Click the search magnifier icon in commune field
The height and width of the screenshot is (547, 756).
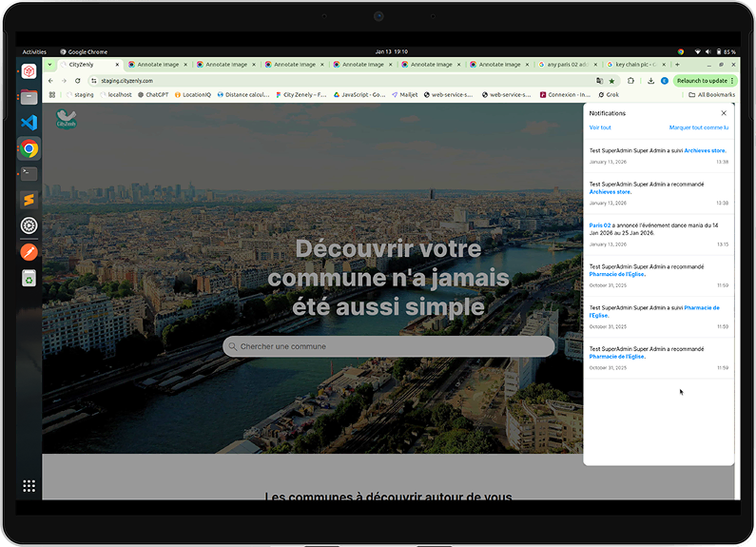pos(232,346)
